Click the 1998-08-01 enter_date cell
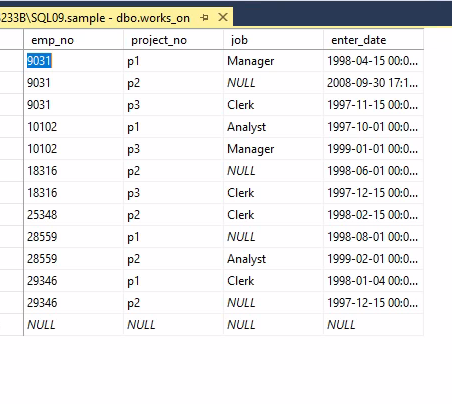452x404 pixels. 373,237
